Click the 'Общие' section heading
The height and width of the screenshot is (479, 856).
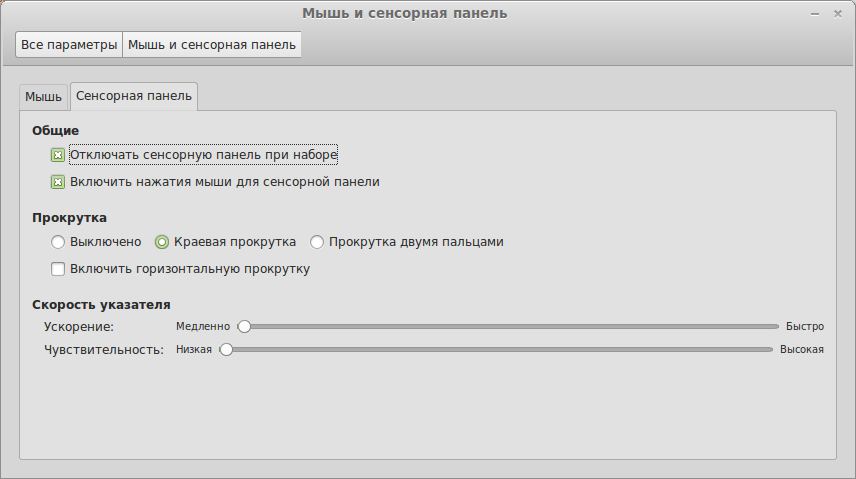56,131
